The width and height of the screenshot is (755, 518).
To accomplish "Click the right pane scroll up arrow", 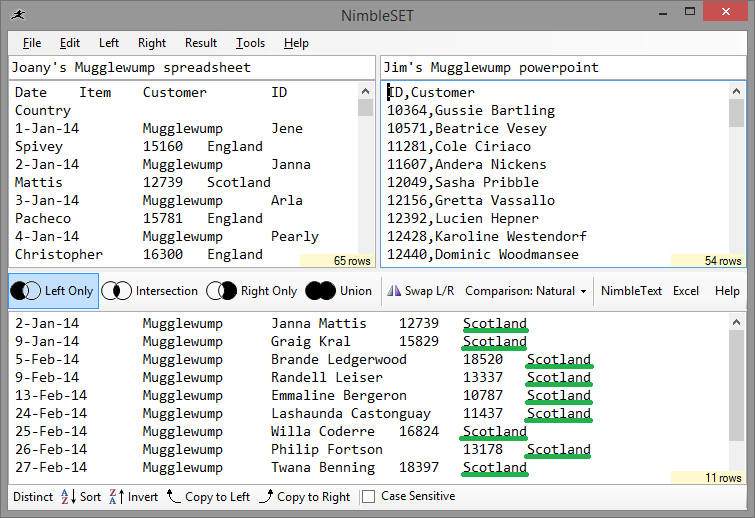I will pyautogui.click(x=736, y=91).
